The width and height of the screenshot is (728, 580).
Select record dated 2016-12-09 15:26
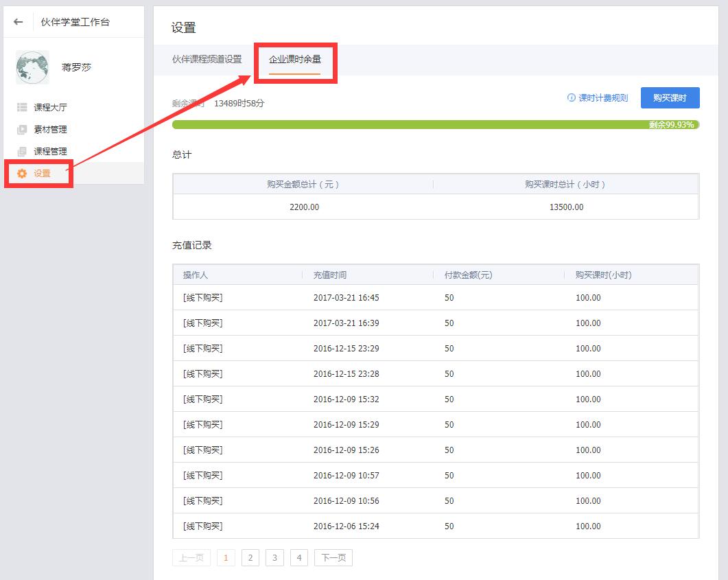tap(436, 450)
